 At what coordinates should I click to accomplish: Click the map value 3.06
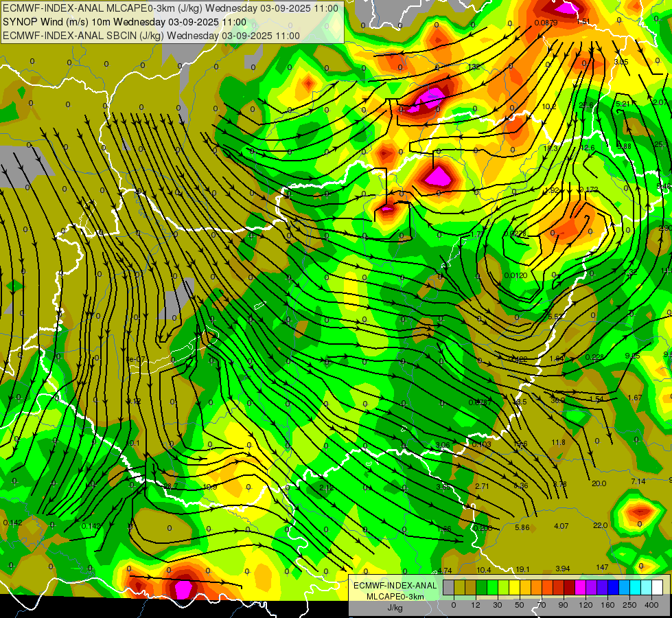click(x=443, y=445)
